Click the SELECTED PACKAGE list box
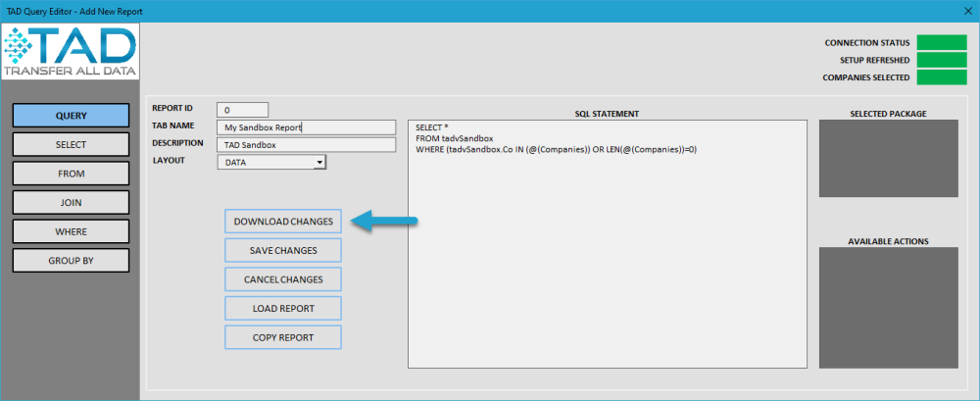Image resolution: width=980 pixels, height=401 pixels. click(888, 158)
